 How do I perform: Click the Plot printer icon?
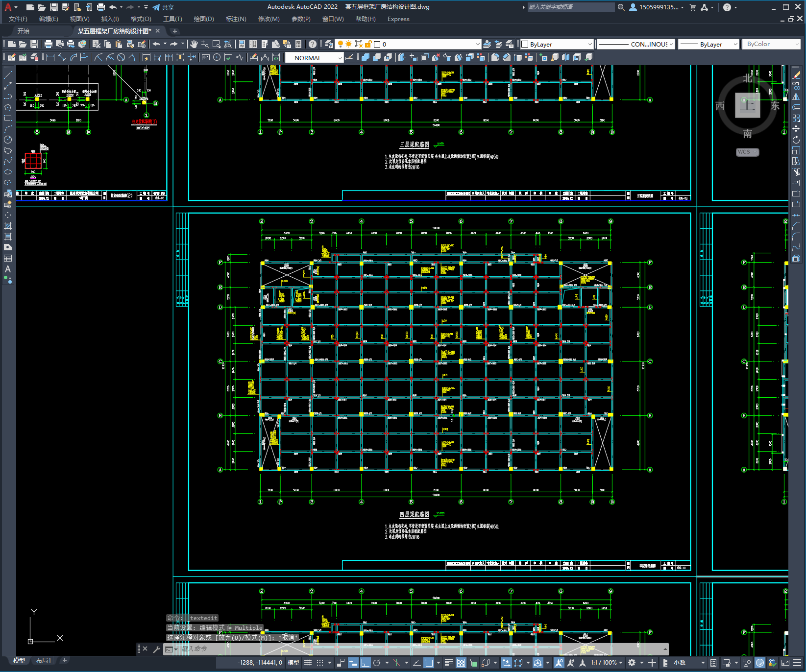tap(49, 44)
